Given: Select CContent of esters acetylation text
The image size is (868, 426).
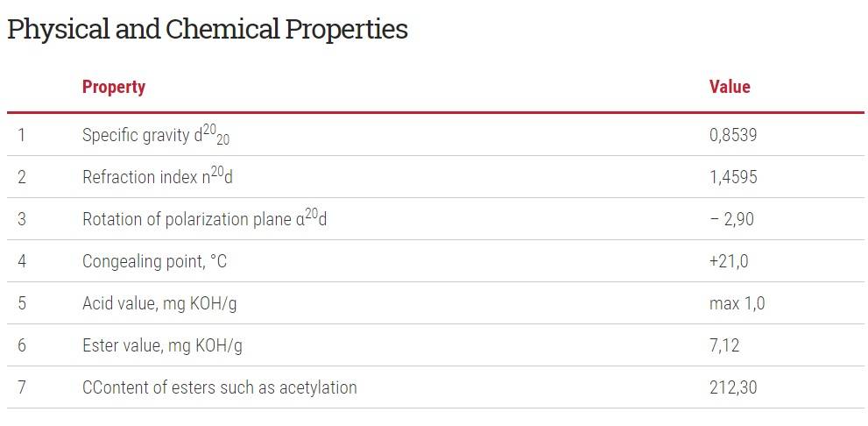Looking at the screenshot, I should tap(219, 387).
